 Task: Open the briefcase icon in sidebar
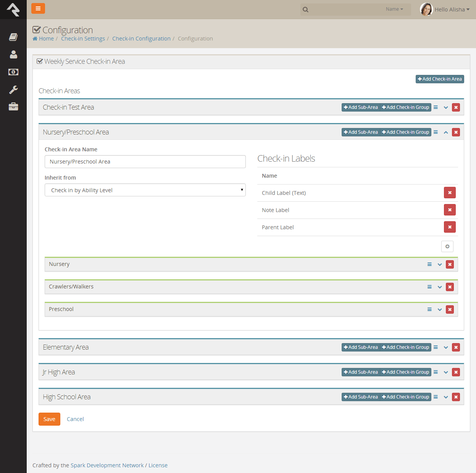click(13, 107)
